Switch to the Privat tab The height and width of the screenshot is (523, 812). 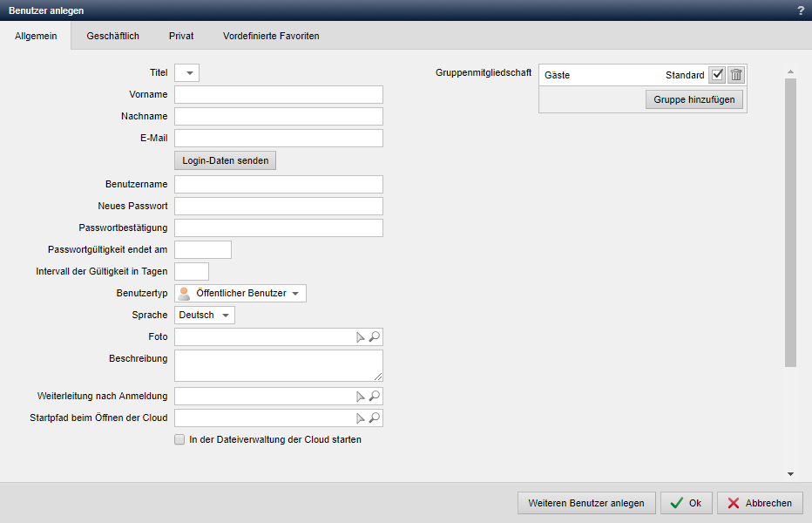click(181, 36)
